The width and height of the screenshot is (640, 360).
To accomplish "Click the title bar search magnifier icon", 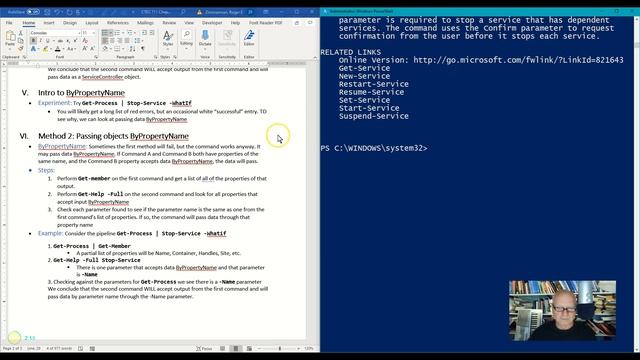I will pos(183,12).
